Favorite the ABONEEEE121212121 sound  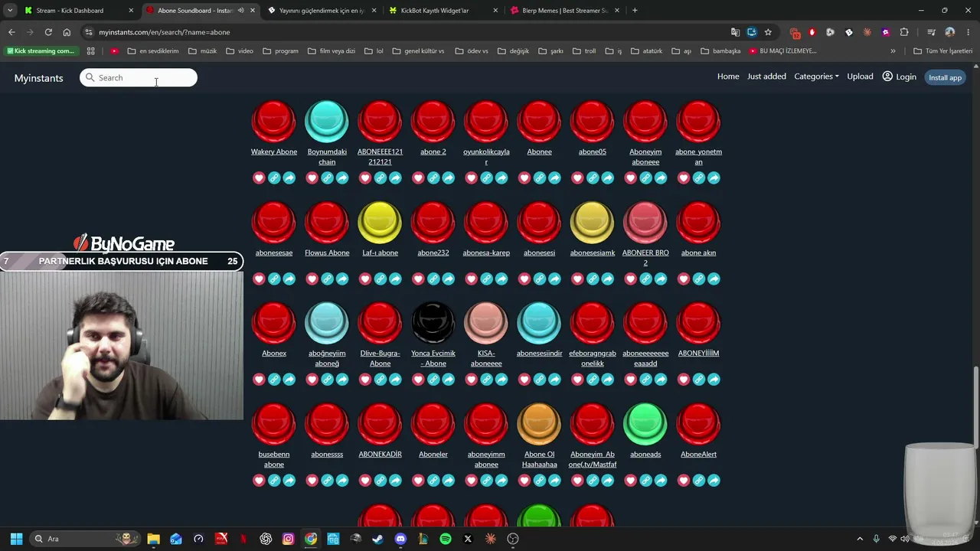pos(365,178)
